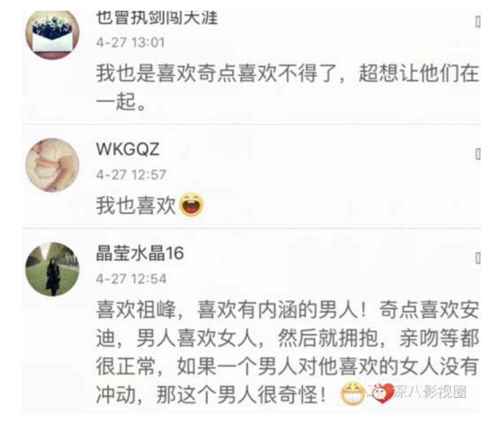Tap the username 也曾执剑闯天涯
502x448 pixels.
[x=157, y=18]
